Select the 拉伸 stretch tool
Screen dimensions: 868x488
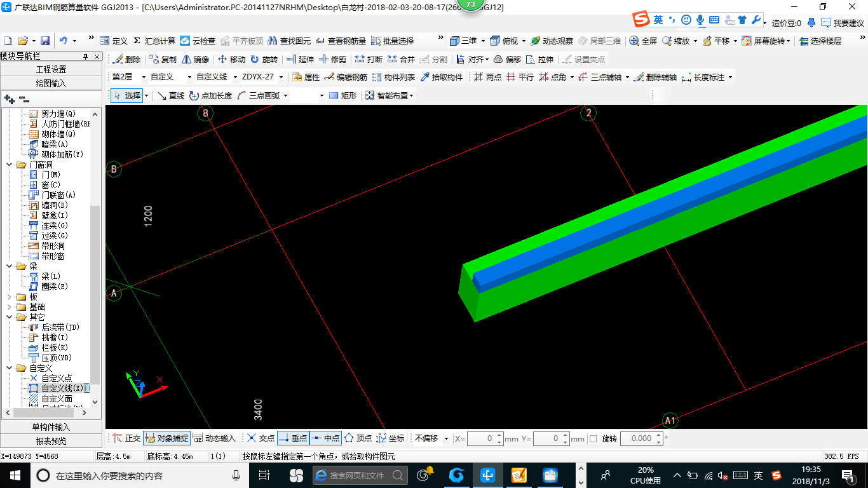click(x=539, y=59)
